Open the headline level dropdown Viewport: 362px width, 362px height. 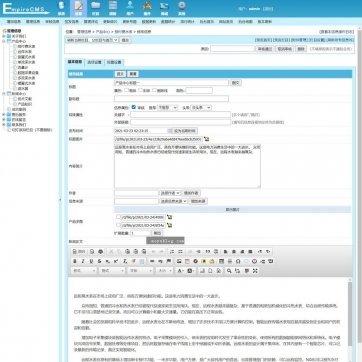click(201, 108)
